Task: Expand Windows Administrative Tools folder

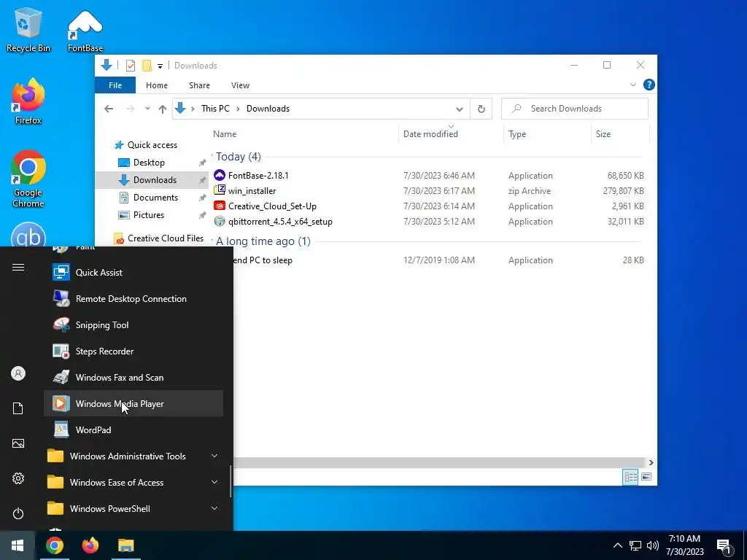Action: tap(133, 456)
